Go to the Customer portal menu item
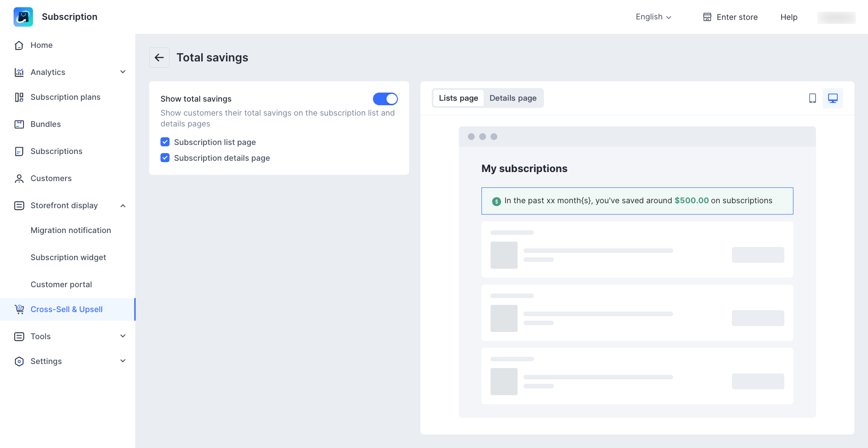868x448 pixels. 61,285
